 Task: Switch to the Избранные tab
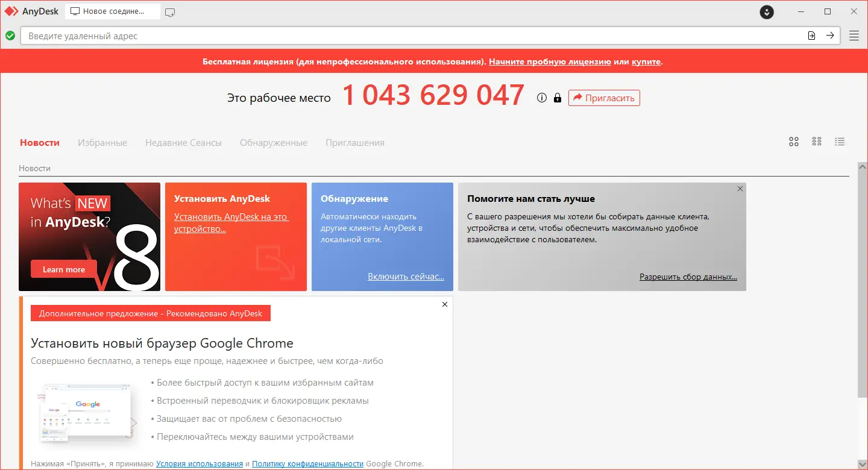pos(102,143)
